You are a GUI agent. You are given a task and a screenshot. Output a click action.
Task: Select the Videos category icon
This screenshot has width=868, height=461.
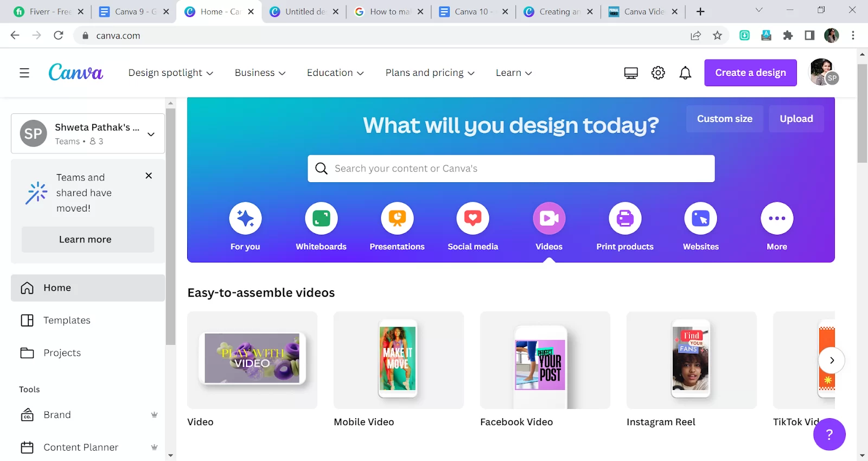click(549, 219)
